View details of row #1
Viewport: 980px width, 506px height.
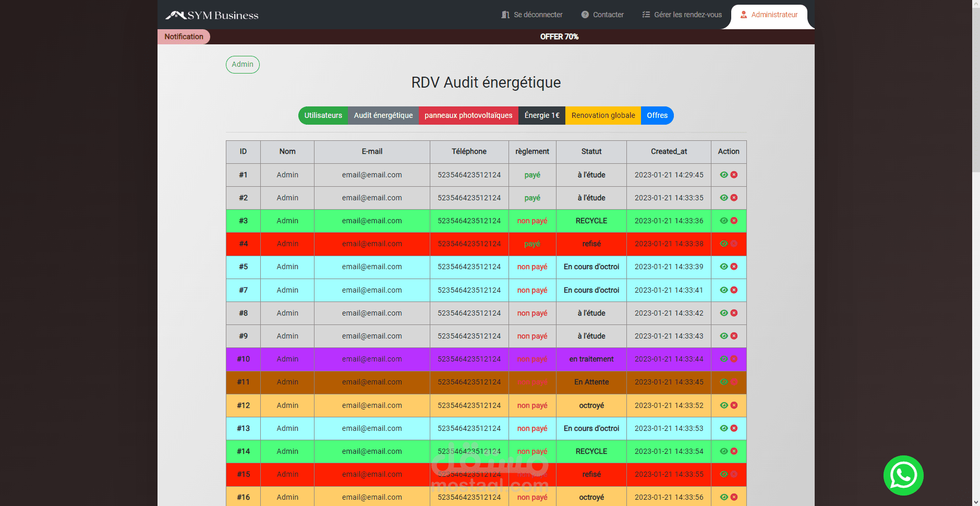click(724, 175)
